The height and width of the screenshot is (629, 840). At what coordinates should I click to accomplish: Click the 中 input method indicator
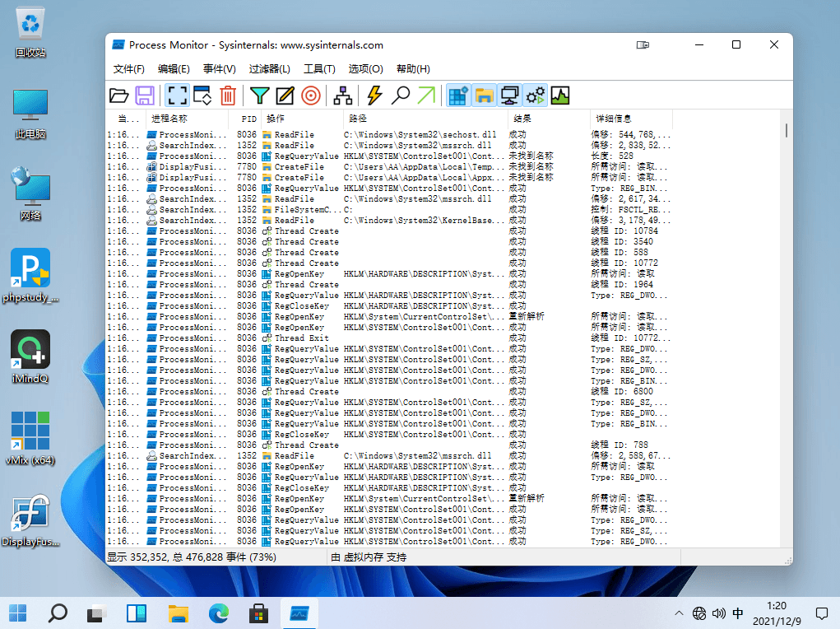(x=738, y=613)
